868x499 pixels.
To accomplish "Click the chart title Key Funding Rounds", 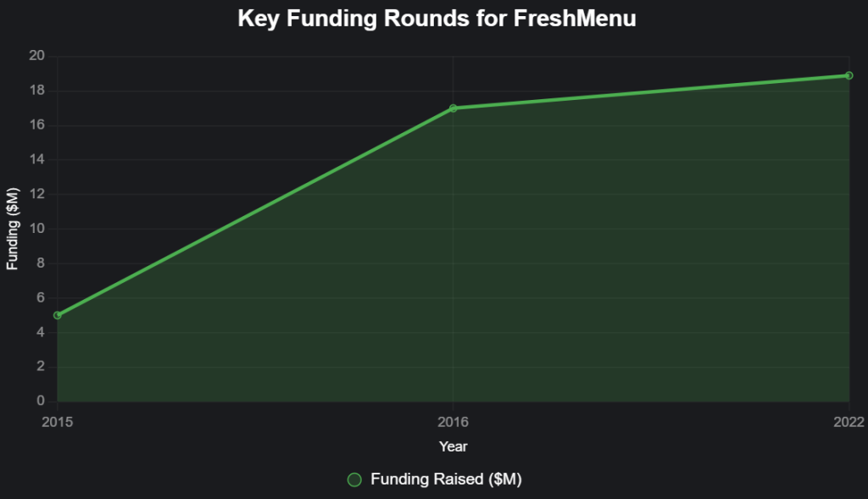I will (x=437, y=19).
